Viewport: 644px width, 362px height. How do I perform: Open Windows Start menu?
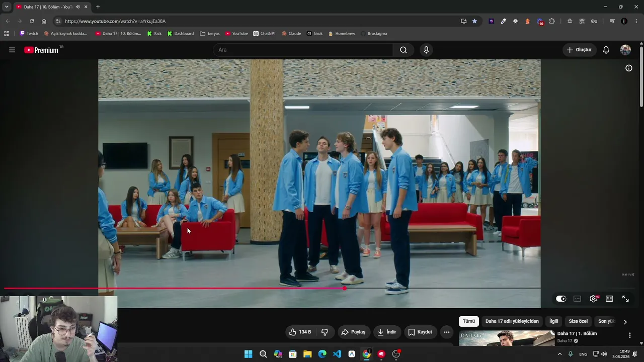click(248, 354)
